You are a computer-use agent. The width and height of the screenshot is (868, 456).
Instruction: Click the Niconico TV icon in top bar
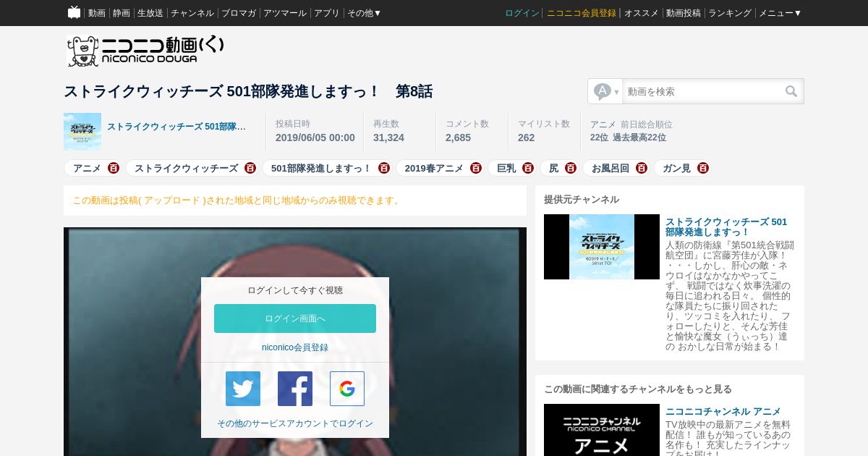(x=74, y=12)
